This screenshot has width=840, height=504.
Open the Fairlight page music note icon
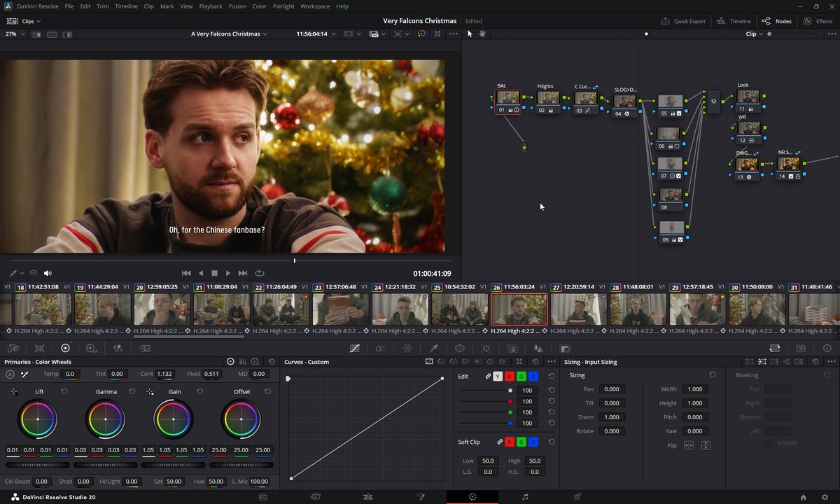[x=525, y=497]
